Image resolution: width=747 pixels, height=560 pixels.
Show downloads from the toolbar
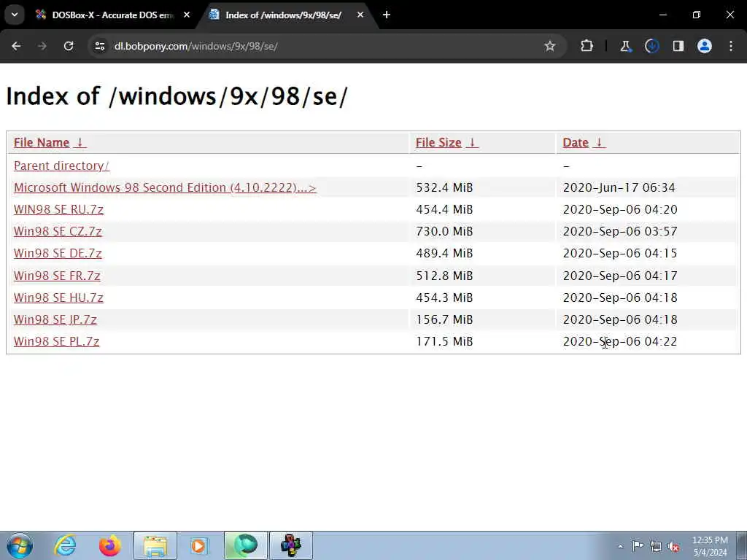pyautogui.click(x=651, y=46)
